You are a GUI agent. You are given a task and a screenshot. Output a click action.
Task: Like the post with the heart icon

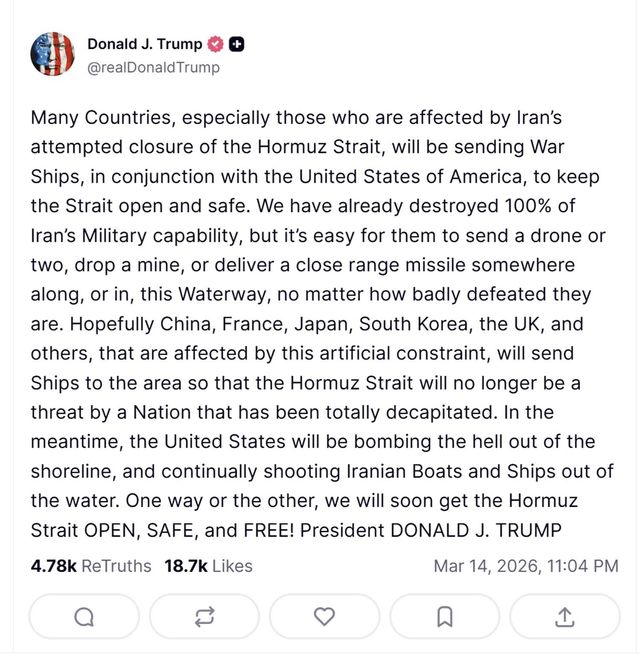point(325,616)
